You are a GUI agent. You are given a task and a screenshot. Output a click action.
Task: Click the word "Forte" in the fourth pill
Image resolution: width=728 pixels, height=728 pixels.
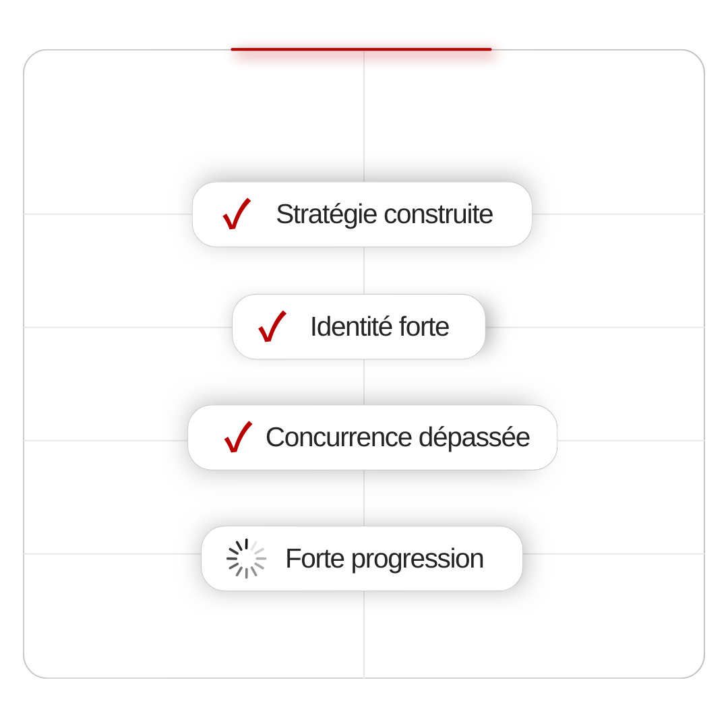315,559
